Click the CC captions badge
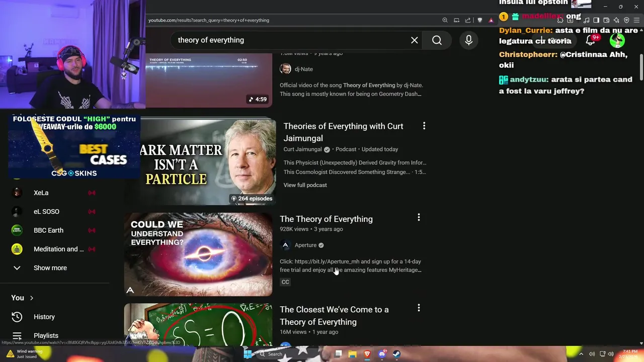This screenshot has height=362, width=644. click(285, 282)
